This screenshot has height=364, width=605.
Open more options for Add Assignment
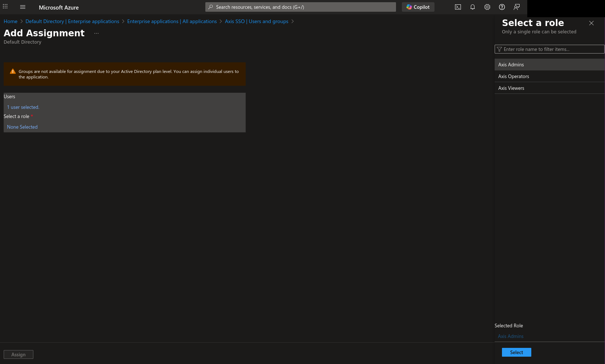pos(96,33)
